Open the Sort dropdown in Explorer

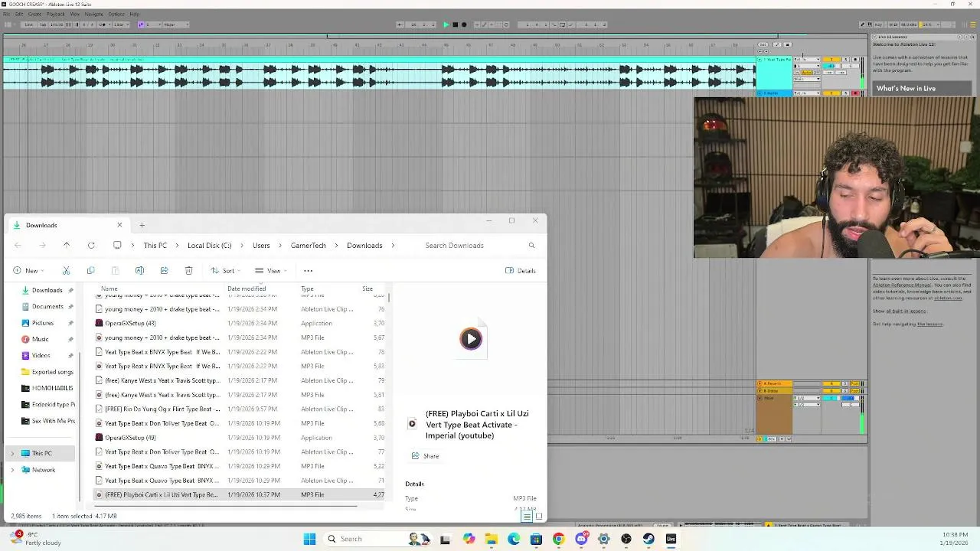tap(226, 270)
